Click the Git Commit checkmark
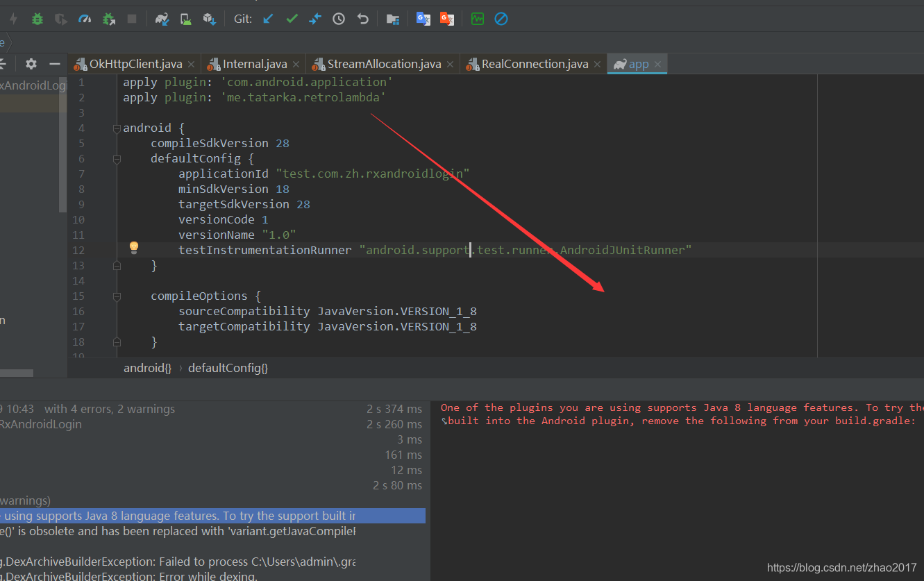Screen dimensions: 924x581 tap(292, 19)
